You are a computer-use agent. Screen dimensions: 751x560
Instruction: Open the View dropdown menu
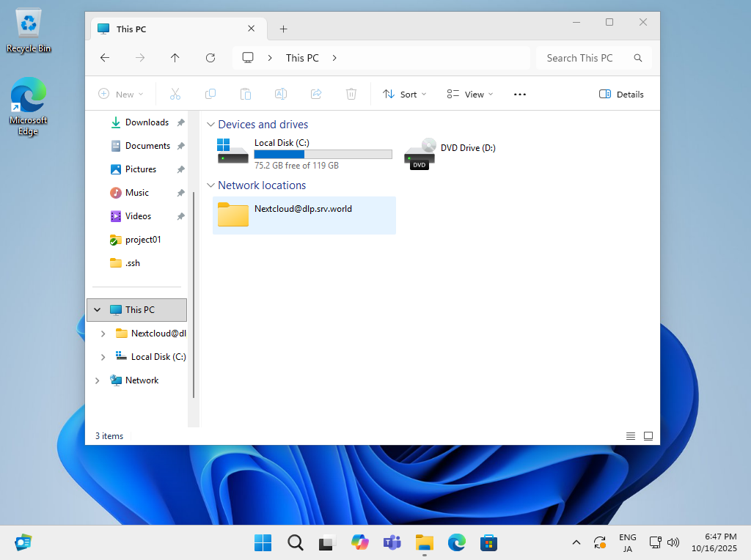coord(470,94)
